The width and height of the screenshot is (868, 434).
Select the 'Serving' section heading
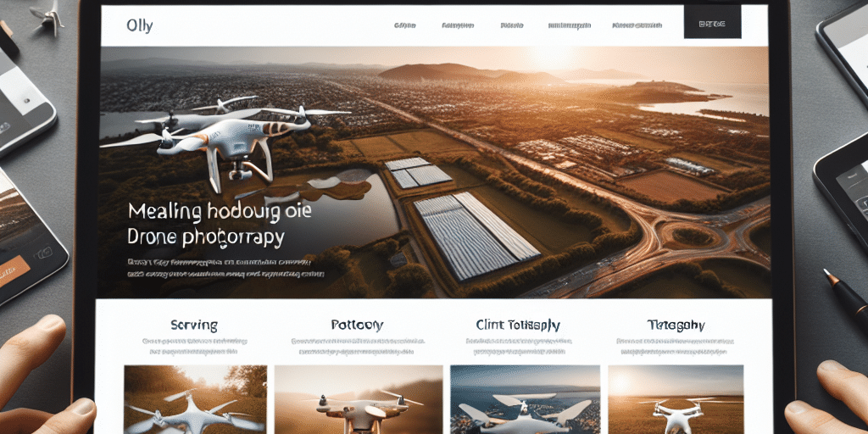194,325
